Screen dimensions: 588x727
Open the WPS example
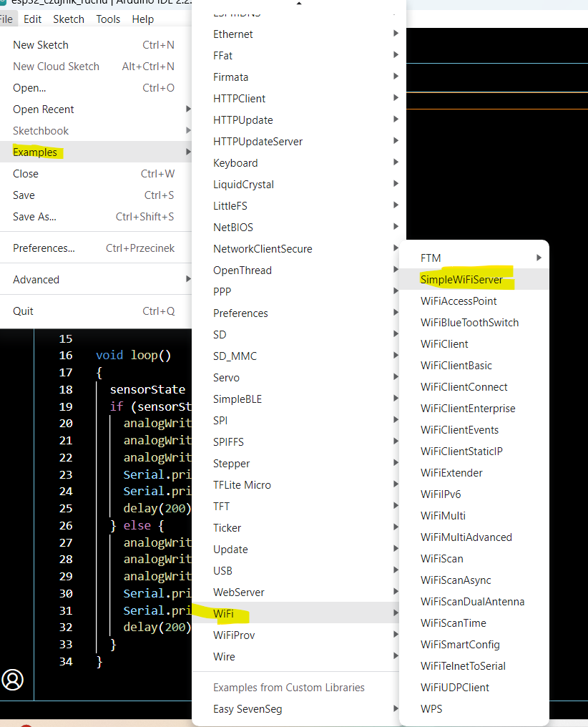474,709
